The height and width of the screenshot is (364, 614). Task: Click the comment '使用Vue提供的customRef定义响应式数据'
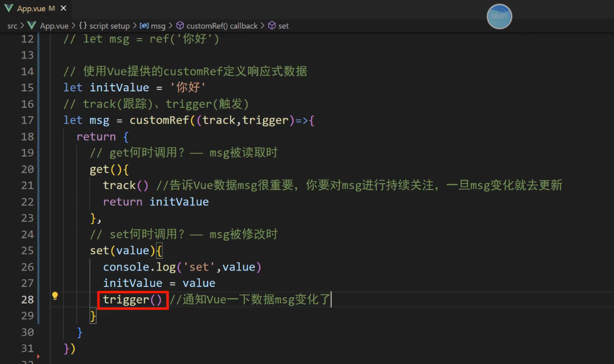coord(185,71)
